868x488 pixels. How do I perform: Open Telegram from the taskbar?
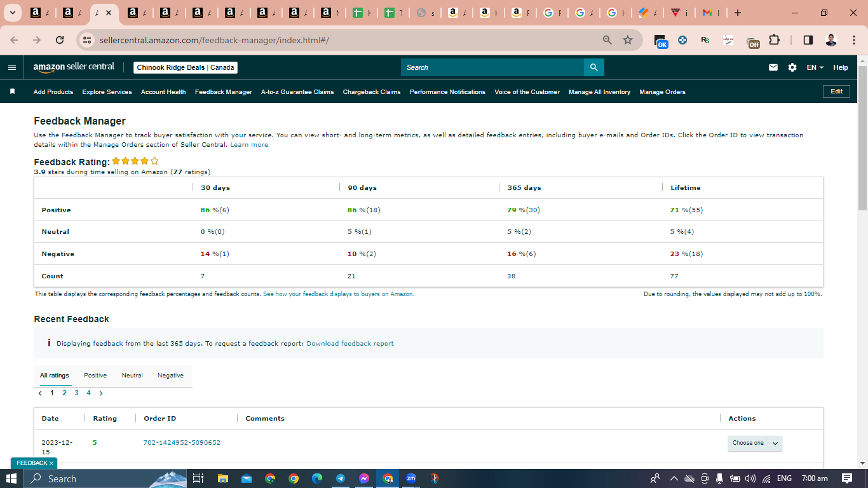[341, 478]
